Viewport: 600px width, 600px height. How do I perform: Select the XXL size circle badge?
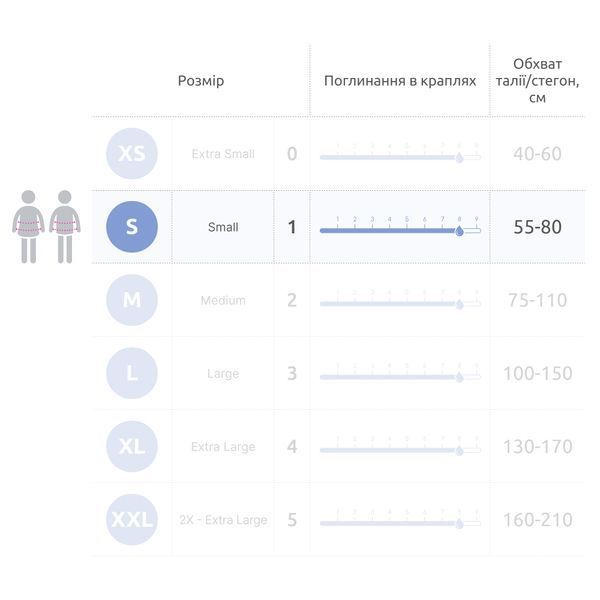pyautogui.click(x=132, y=520)
